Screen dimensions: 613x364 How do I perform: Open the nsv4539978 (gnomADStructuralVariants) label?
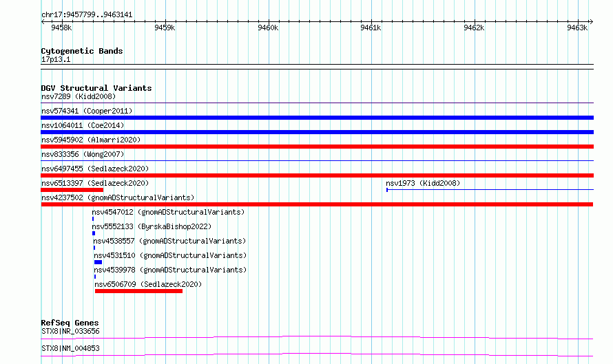(170, 270)
